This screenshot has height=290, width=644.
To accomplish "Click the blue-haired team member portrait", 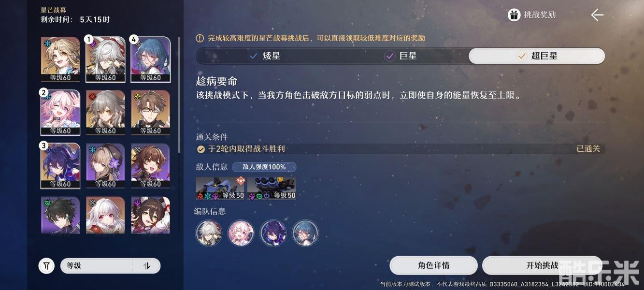I will click(305, 232).
